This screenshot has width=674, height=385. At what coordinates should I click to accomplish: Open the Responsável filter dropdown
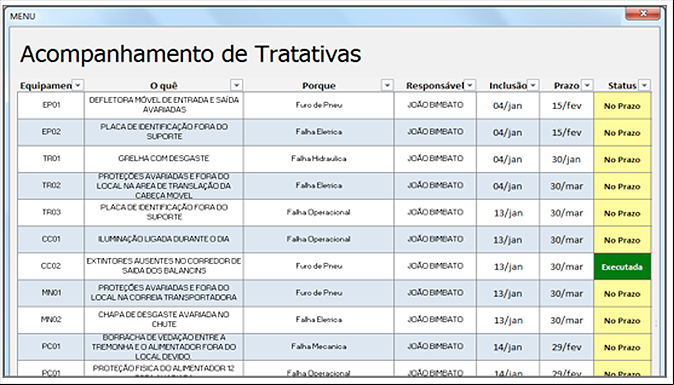pyautogui.click(x=470, y=85)
